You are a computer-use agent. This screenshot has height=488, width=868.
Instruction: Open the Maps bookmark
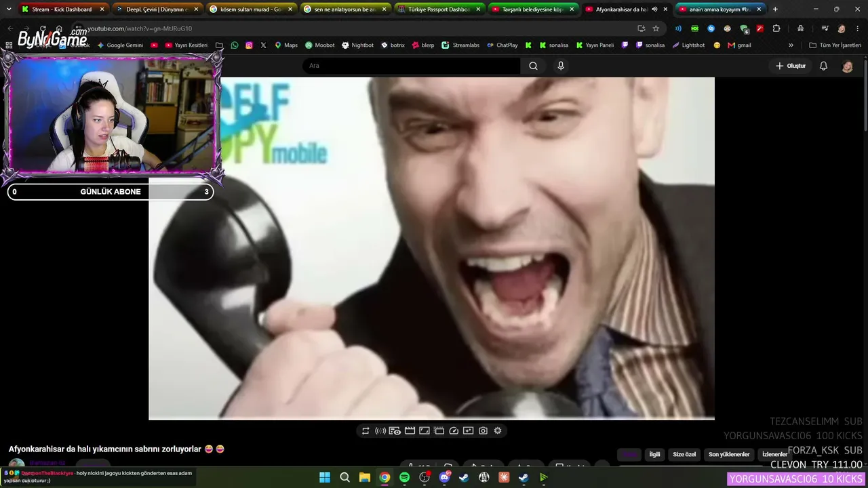point(285,45)
